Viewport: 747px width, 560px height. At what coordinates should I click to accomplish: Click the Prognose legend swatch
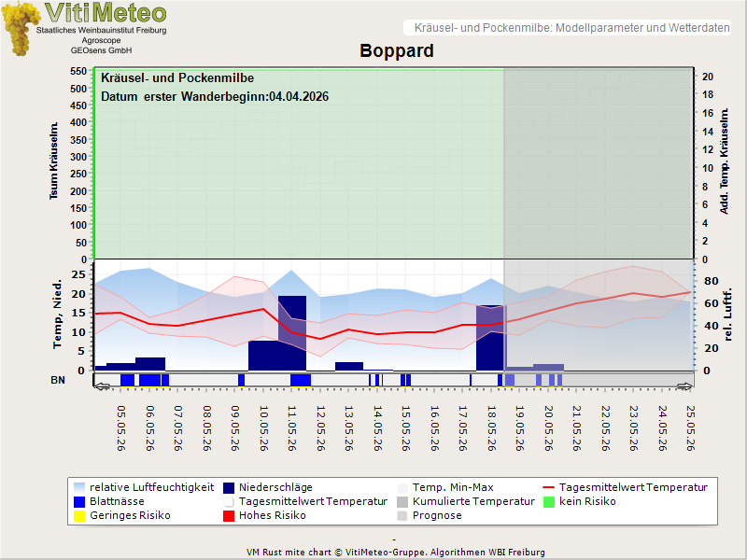point(402,516)
